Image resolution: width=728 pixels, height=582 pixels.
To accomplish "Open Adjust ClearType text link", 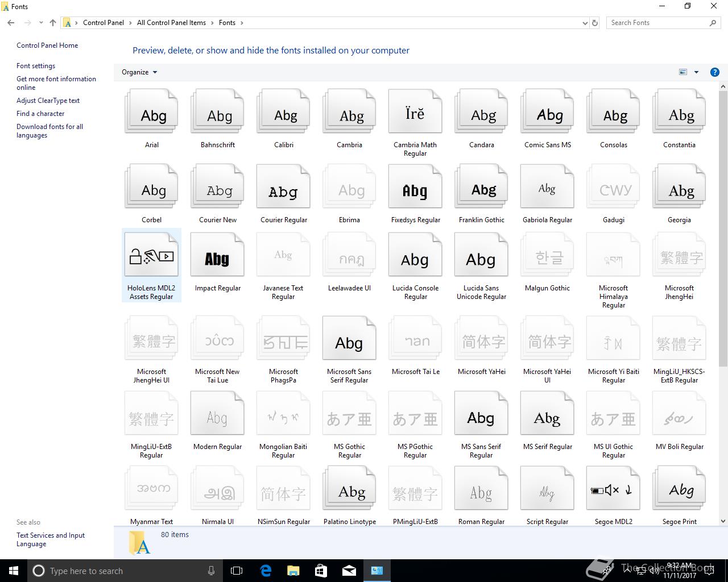I will (48, 101).
